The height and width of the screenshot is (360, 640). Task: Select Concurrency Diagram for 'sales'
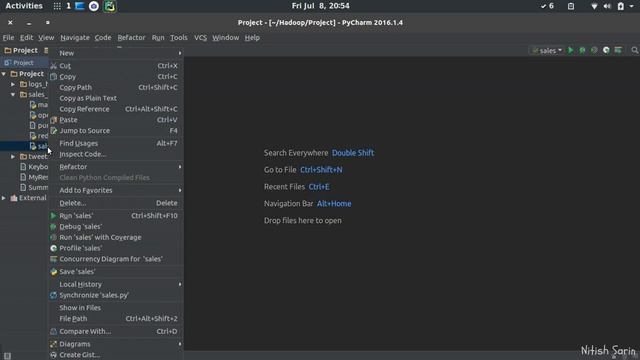point(116,259)
